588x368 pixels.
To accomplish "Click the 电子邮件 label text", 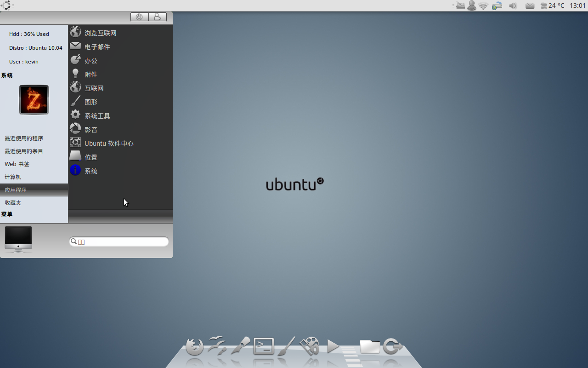I will click(x=97, y=47).
